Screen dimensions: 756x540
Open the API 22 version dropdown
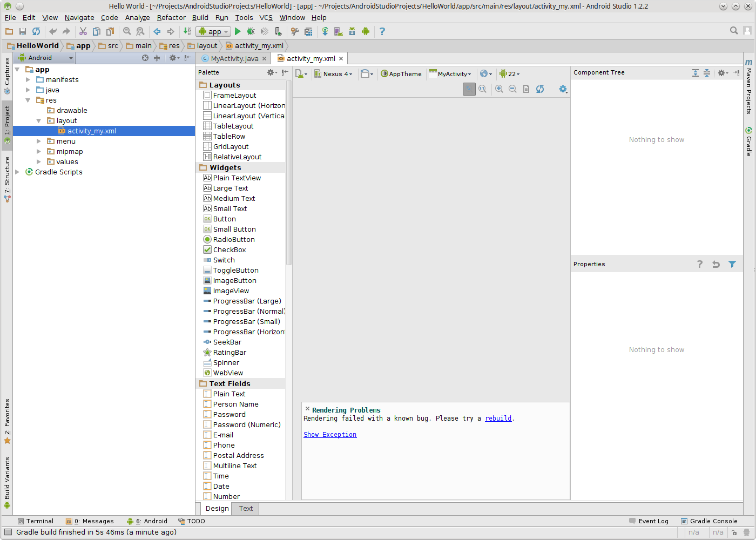tap(509, 74)
